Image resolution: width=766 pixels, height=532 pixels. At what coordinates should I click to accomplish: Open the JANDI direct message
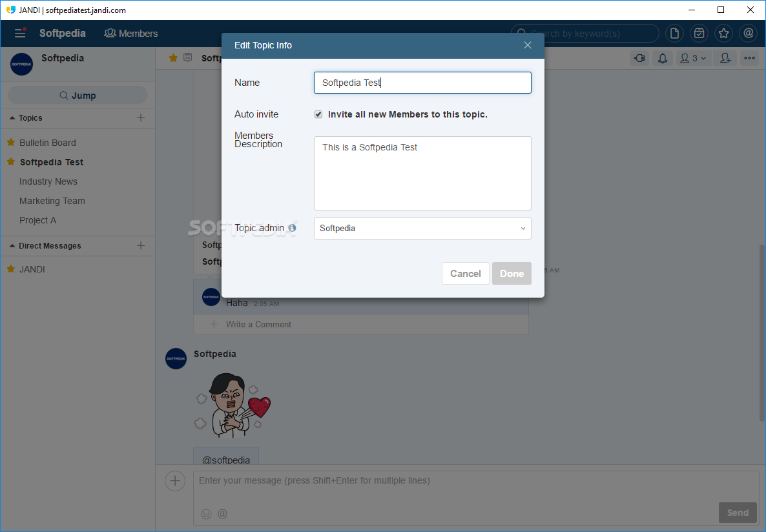32,269
